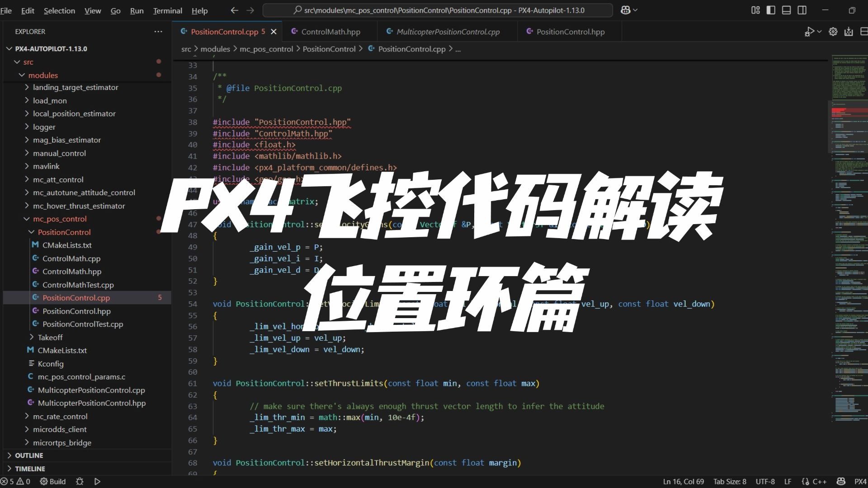Screen dimensions: 868x488
Task: Close the PositionControl.cpp tab
Action: coord(274,32)
